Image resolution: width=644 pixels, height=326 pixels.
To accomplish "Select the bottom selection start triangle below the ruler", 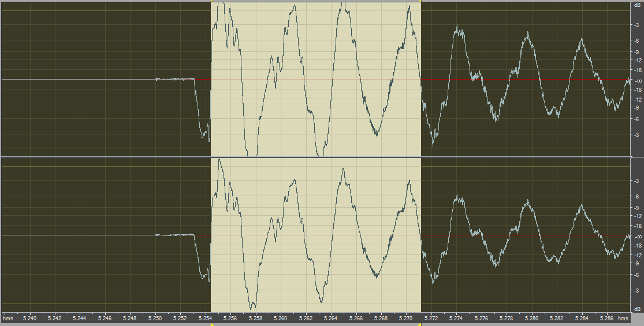I will [x=211, y=324].
